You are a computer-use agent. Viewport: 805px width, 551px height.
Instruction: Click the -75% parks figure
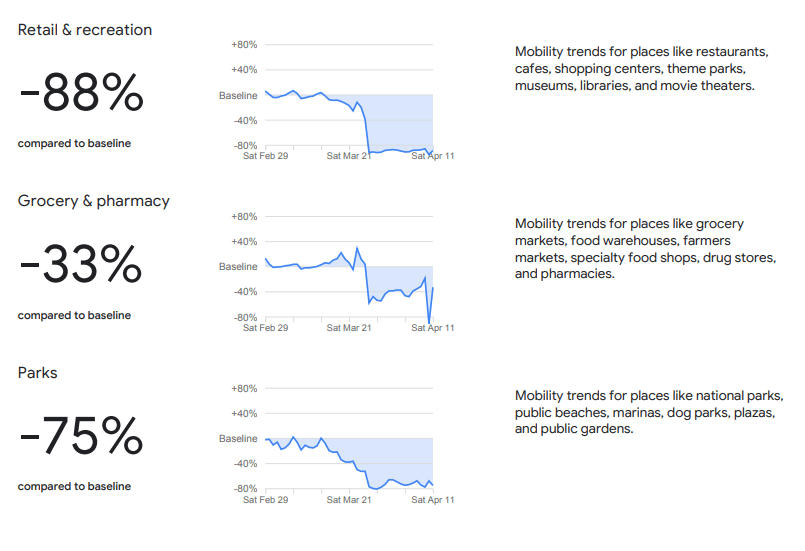tap(81, 437)
